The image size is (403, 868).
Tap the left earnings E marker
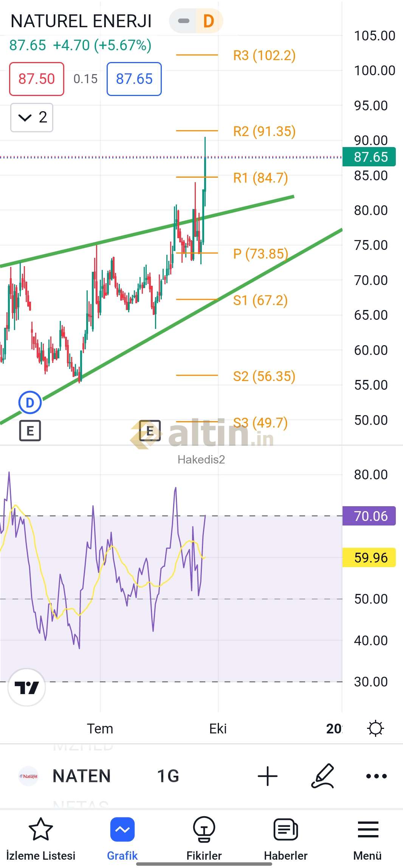pos(30,431)
